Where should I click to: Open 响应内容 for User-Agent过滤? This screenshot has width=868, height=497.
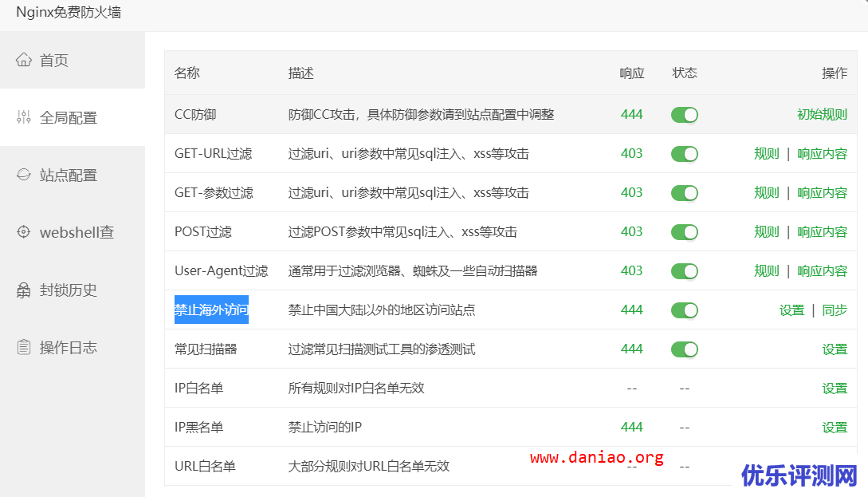point(823,270)
